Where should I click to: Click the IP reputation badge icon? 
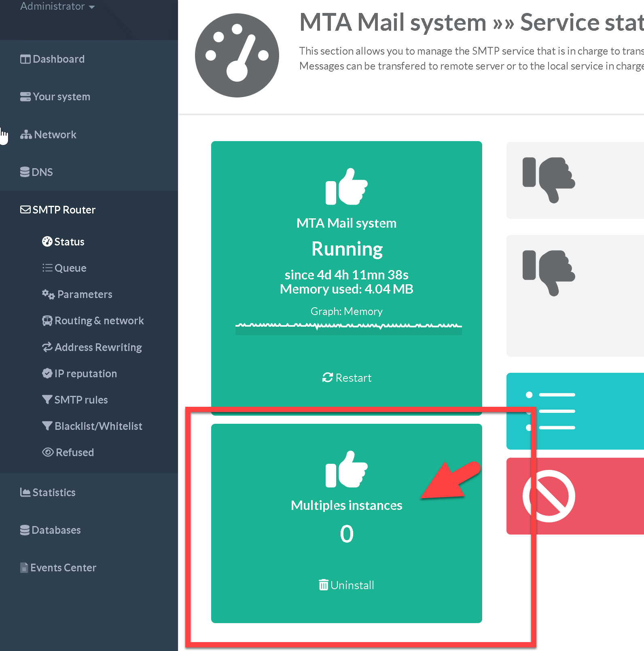[47, 374]
